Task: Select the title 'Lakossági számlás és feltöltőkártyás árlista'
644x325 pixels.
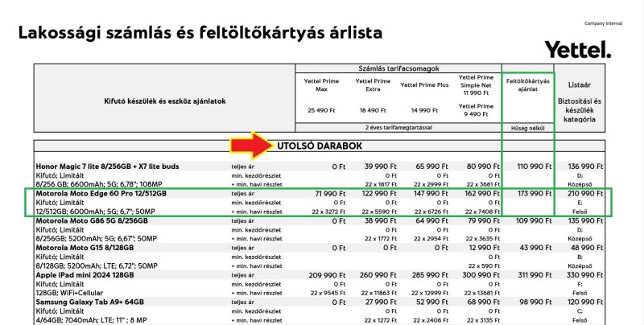Action: (200, 32)
